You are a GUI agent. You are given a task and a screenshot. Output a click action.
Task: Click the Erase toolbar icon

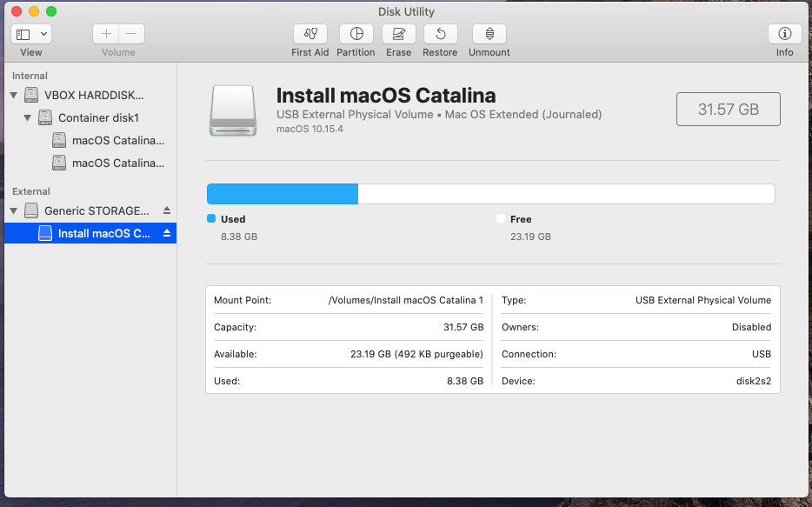(399, 34)
